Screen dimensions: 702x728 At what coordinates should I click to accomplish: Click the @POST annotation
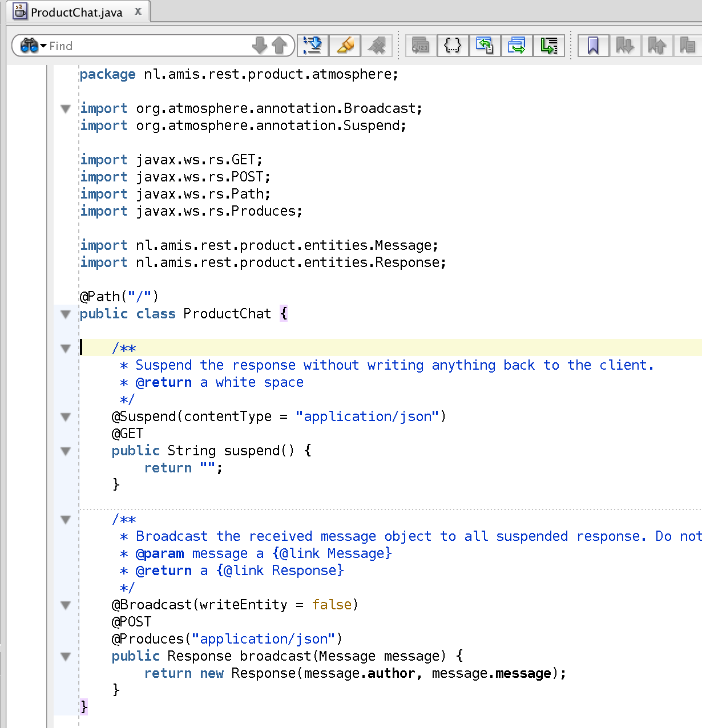pos(131,622)
